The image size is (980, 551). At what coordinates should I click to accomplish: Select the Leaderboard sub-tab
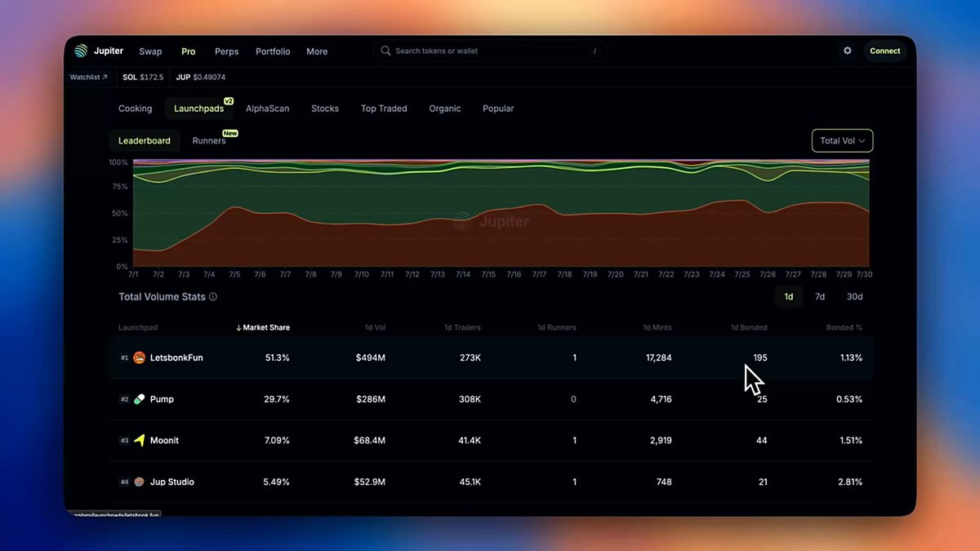pyautogui.click(x=145, y=140)
